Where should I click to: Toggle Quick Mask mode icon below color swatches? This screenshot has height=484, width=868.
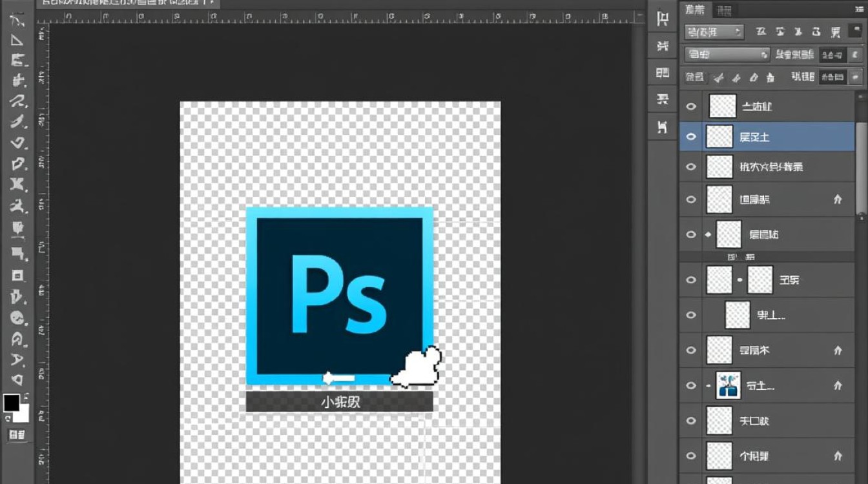(15, 435)
